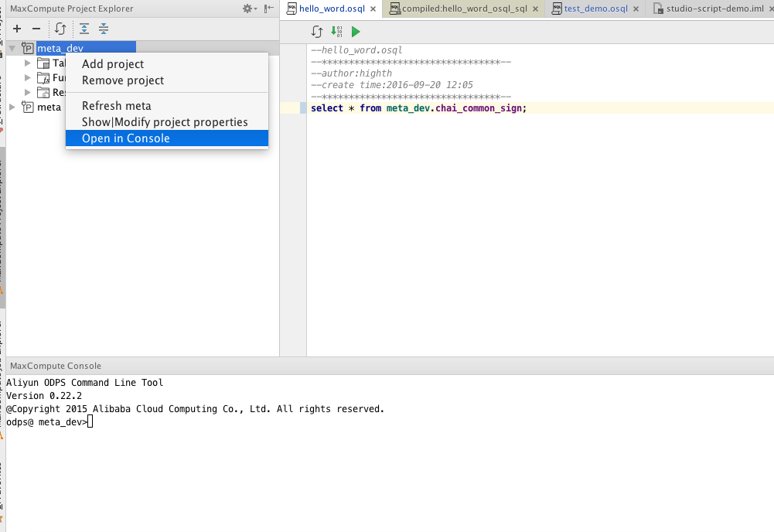Hide the Project Explorer panel
This screenshot has width=774, height=532.
tap(269, 9)
